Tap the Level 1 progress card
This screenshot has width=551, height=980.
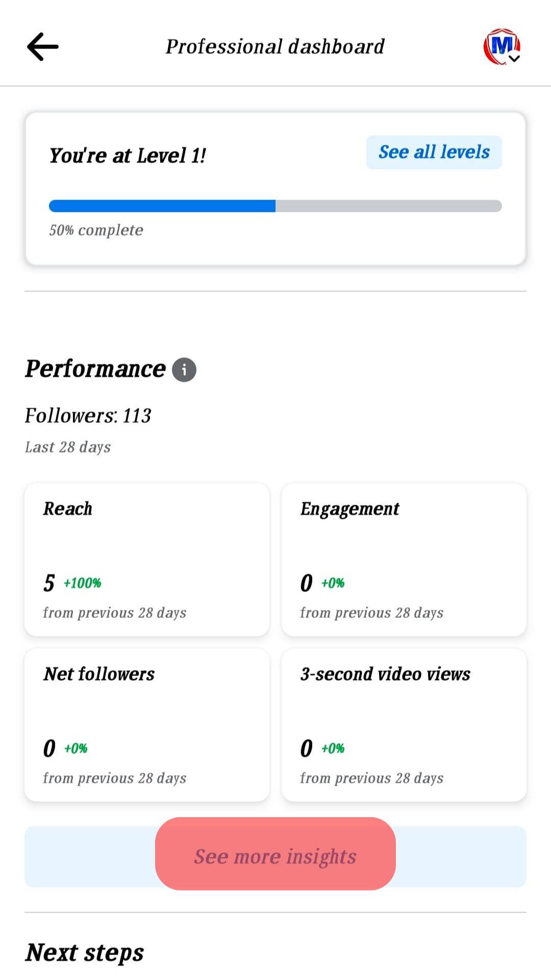(275, 186)
